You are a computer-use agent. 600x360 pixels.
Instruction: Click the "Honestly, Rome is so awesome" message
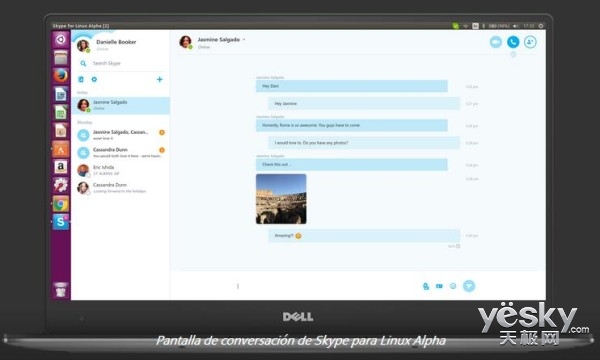click(x=352, y=125)
